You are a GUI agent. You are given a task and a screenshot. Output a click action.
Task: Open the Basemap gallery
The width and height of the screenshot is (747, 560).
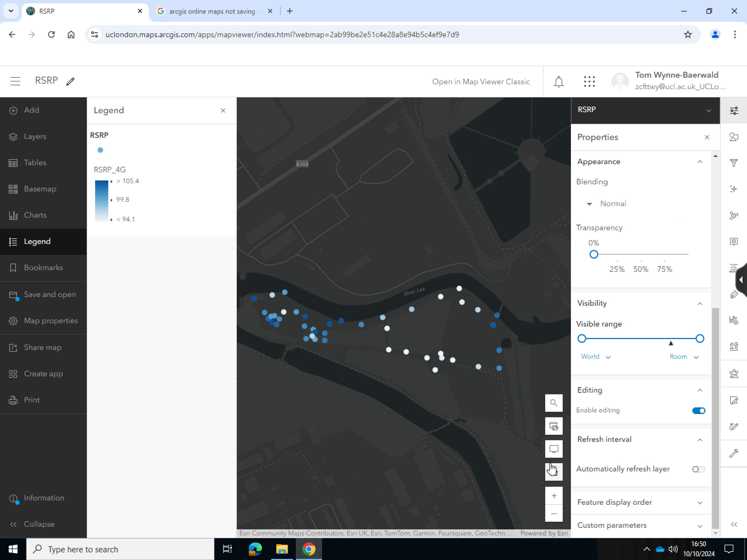[x=43, y=189]
